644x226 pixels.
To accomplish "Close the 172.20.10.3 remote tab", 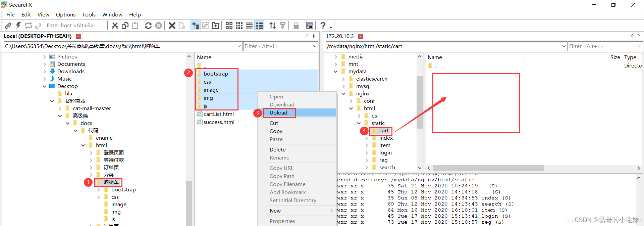I will [x=360, y=36].
